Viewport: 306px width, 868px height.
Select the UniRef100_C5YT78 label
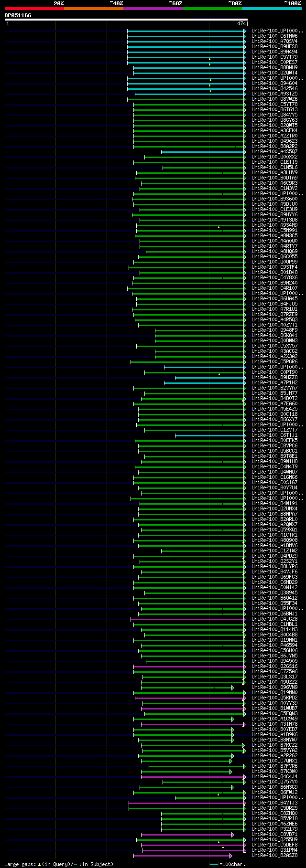[x=274, y=104]
